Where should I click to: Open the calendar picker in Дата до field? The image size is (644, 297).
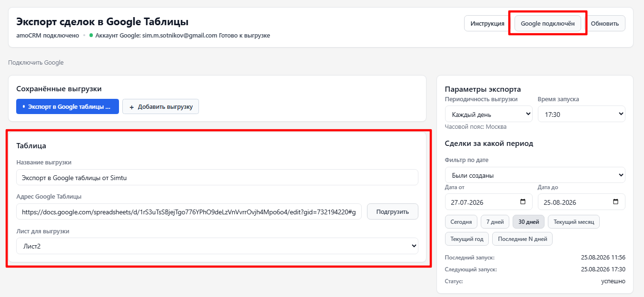pos(616,202)
